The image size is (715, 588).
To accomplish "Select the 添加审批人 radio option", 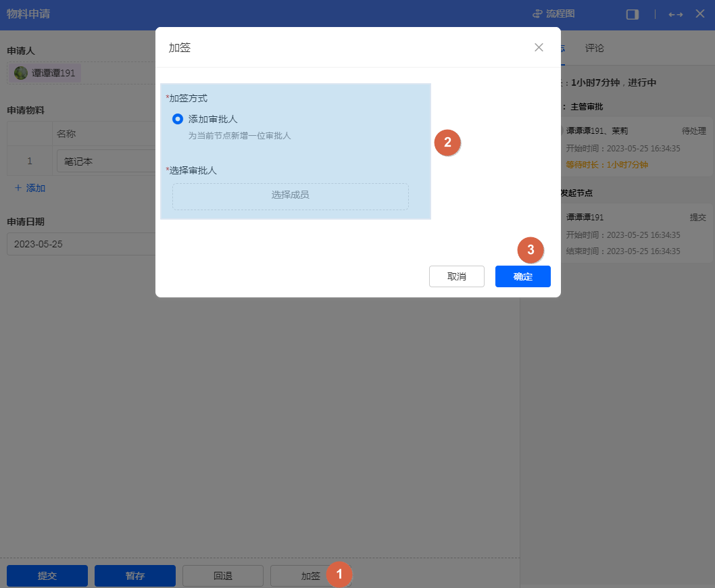I will (178, 119).
